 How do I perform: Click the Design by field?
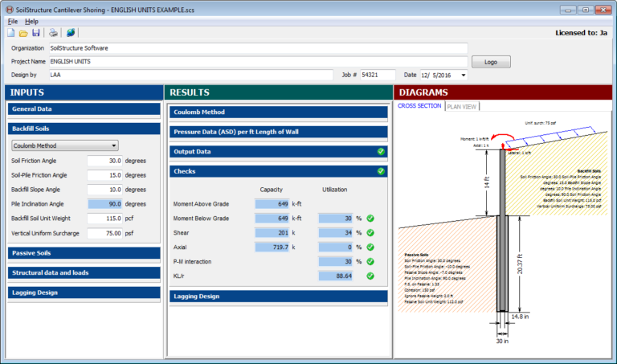191,75
